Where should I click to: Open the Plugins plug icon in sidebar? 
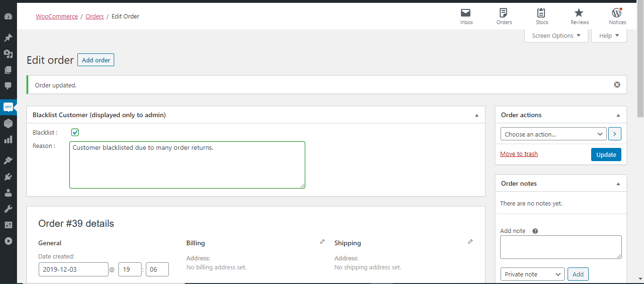click(x=8, y=177)
